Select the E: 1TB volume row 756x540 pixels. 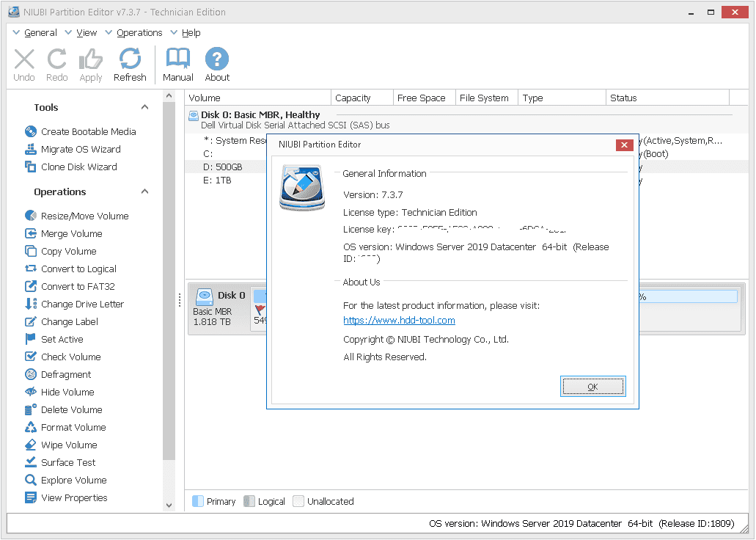coord(226,180)
